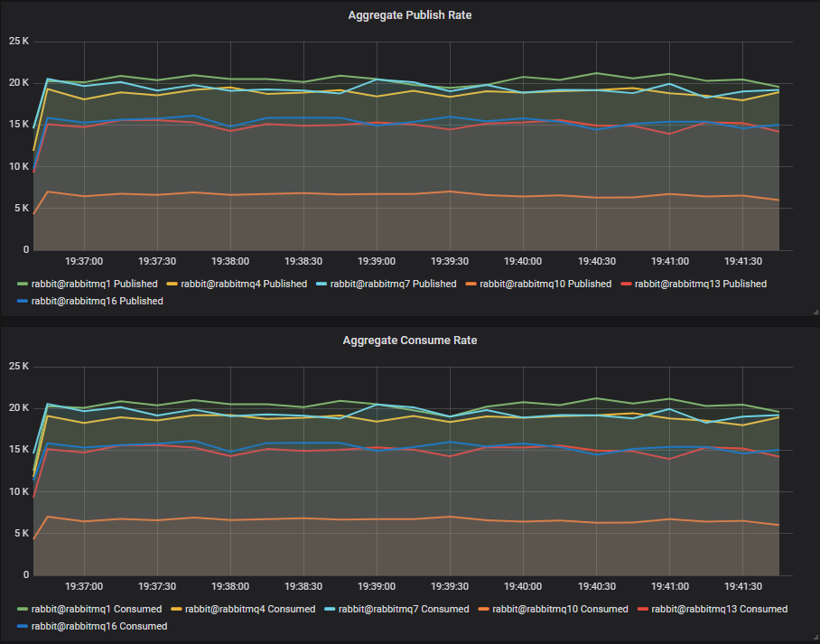Click the 19:40:00 tick on the Consume Rate chart
The image size is (820, 644).
tap(523, 586)
